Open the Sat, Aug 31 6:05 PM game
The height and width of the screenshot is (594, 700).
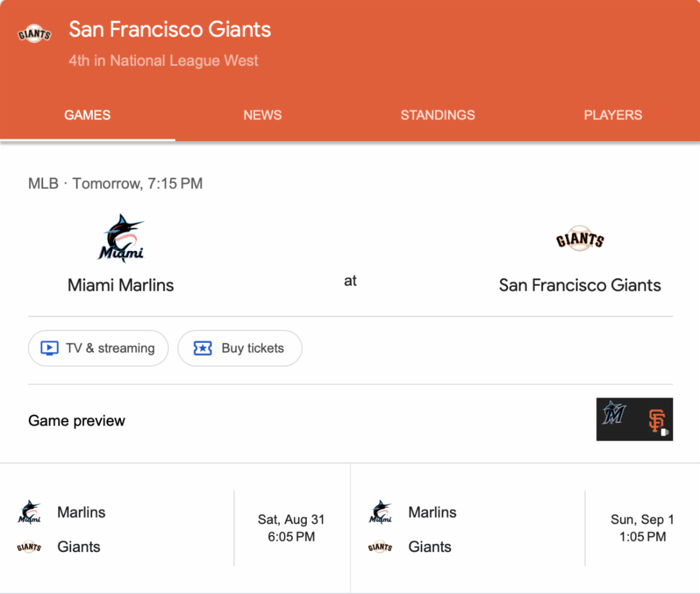(x=291, y=528)
